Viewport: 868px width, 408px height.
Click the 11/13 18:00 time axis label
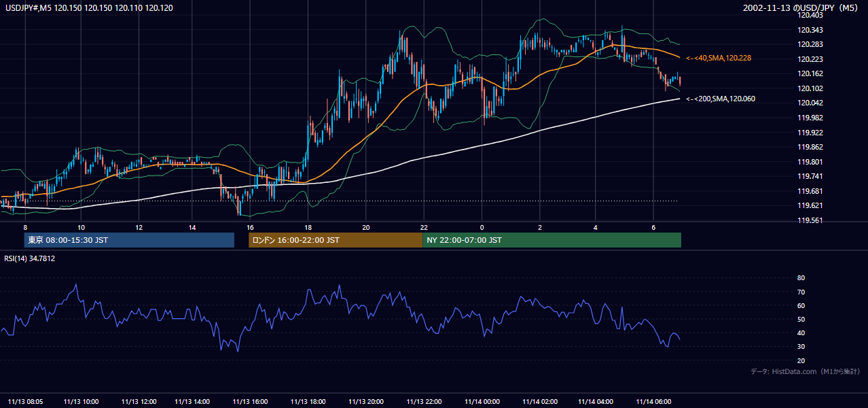pyautogui.click(x=308, y=401)
